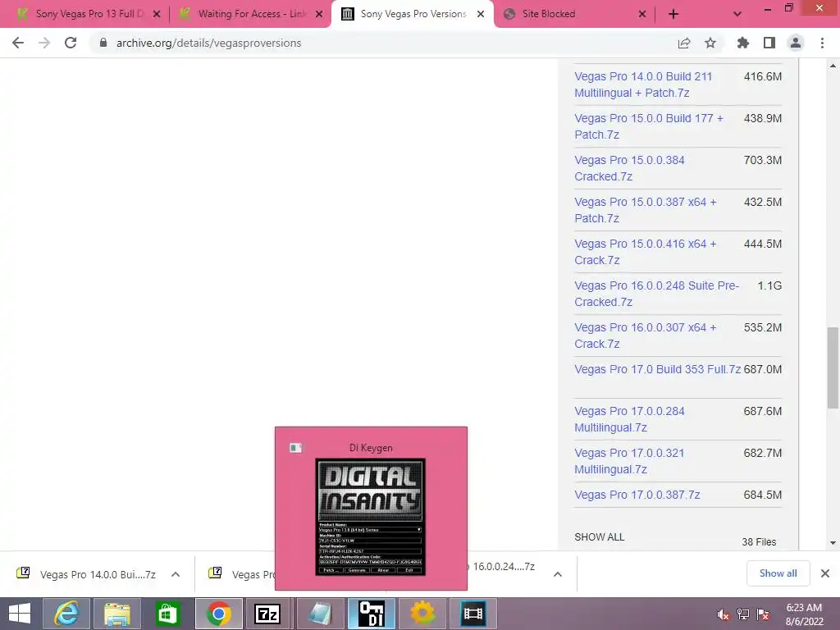The height and width of the screenshot is (630, 840).
Task: Click the 7z file icon of Vegas Pro 14.0.0 download
Action: [x=23, y=573]
